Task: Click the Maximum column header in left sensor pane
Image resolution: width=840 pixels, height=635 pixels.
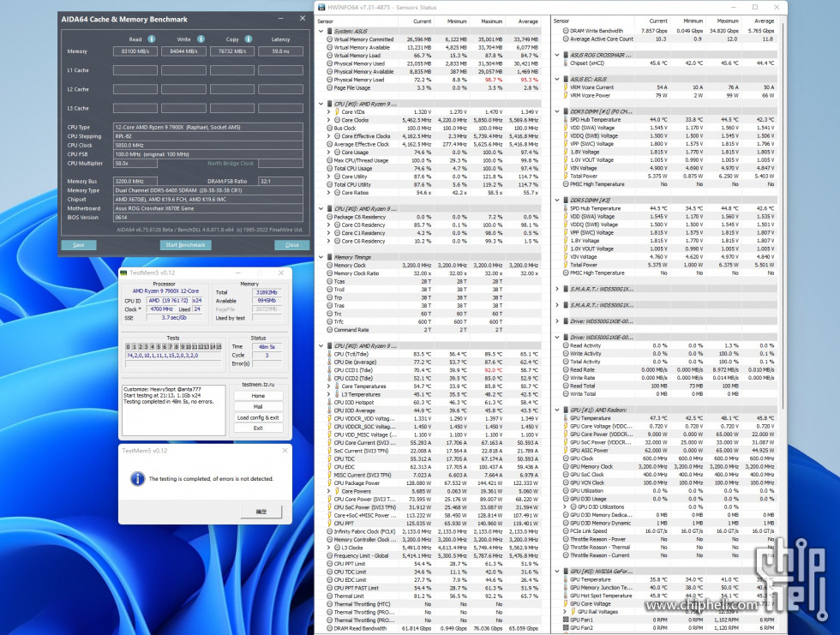Action: (491, 21)
